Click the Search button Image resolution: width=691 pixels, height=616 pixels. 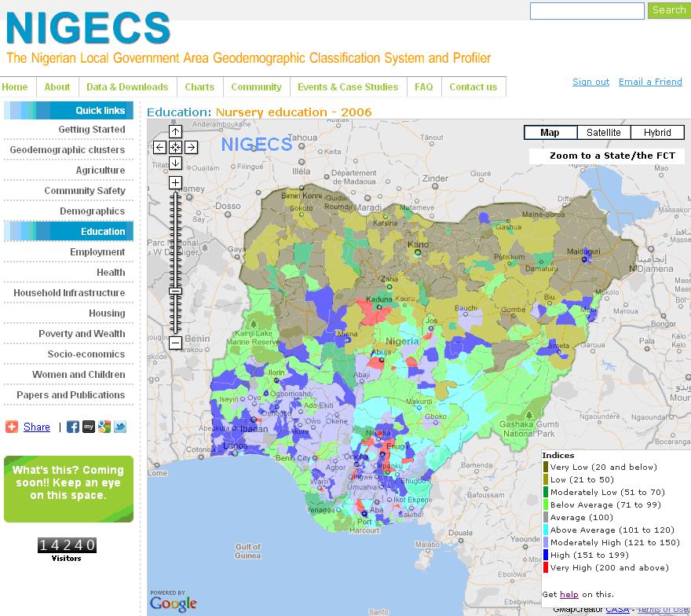coord(669,10)
